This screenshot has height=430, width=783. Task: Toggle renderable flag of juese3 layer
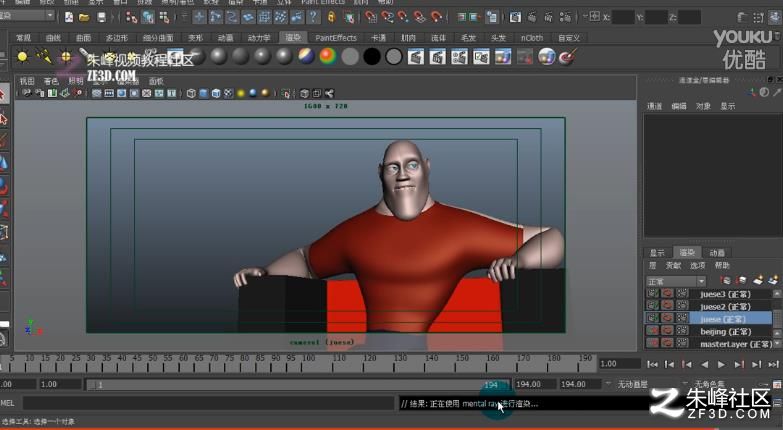click(x=652, y=294)
